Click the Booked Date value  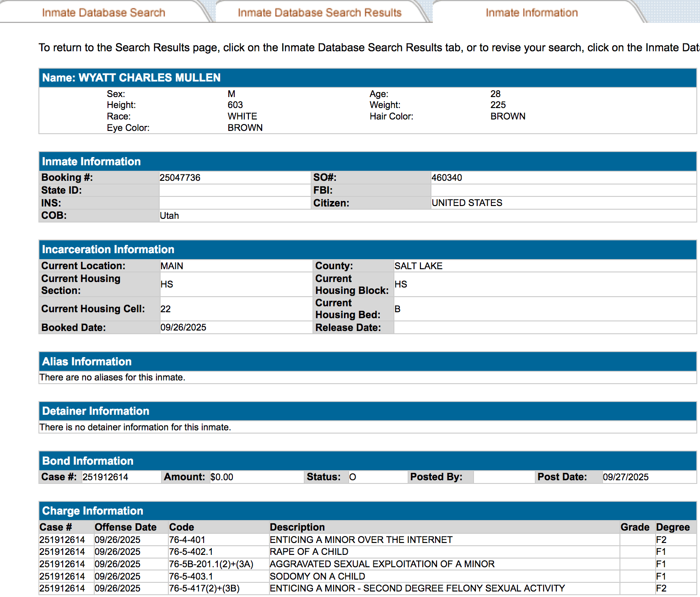click(x=183, y=327)
